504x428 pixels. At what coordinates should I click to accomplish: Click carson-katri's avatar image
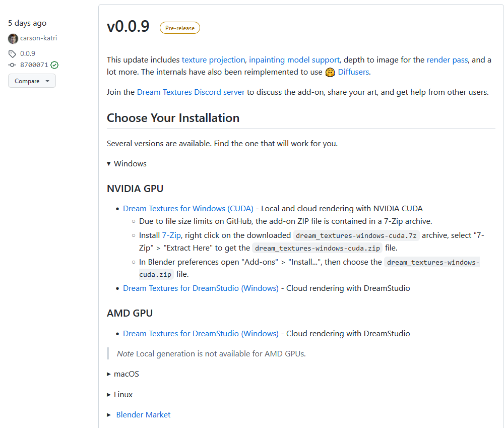(x=13, y=38)
